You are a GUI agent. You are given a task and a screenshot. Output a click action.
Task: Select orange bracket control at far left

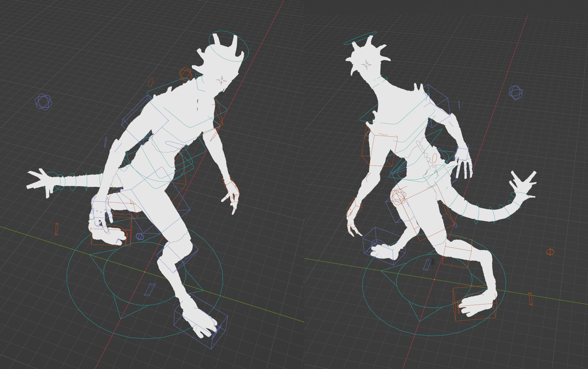coord(57,229)
